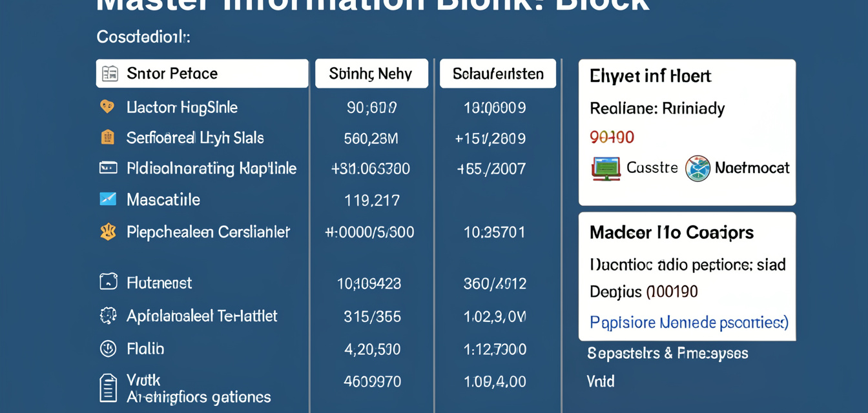Click the 4,20,590 value in Flalib row
This screenshot has height=413, width=868.
(x=373, y=350)
